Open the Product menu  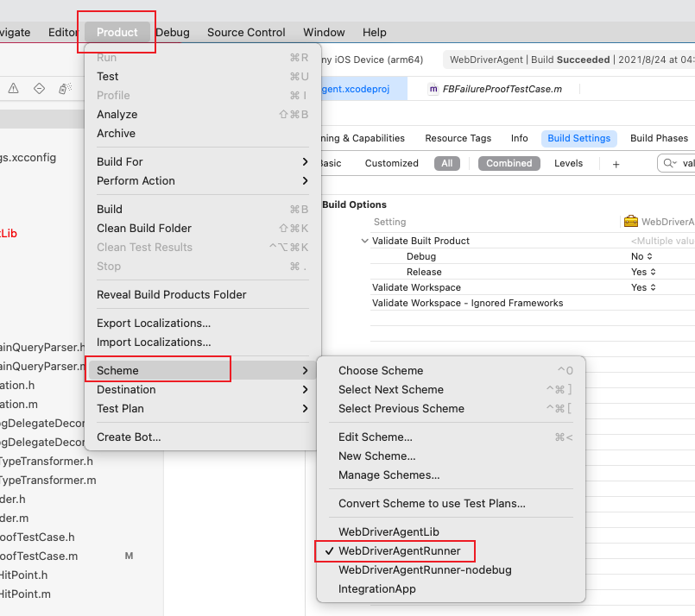117,32
